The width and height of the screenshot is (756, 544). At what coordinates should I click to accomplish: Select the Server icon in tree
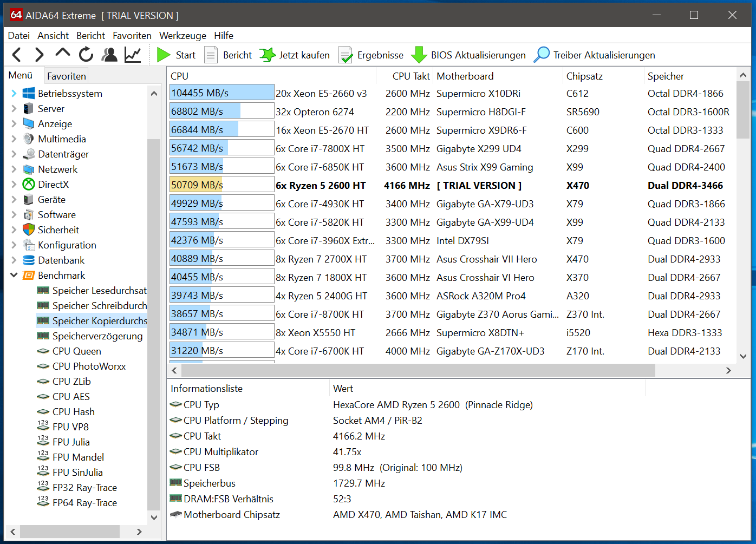click(29, 108)
